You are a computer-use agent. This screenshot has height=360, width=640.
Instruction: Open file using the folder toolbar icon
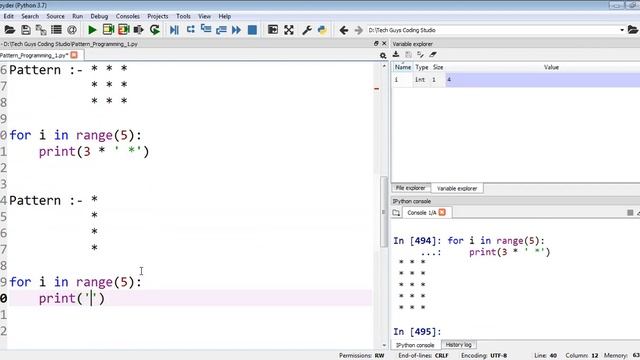tap(9, 30)
